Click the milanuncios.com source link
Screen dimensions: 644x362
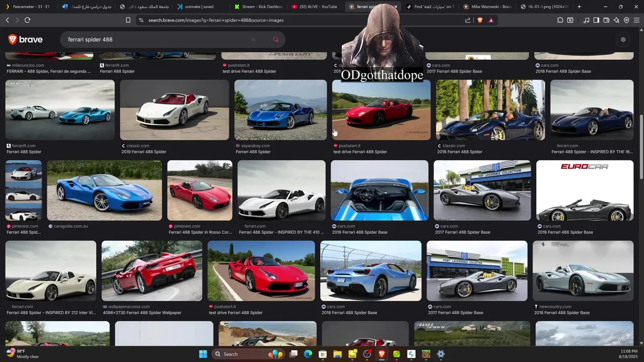tap(28, 65)
